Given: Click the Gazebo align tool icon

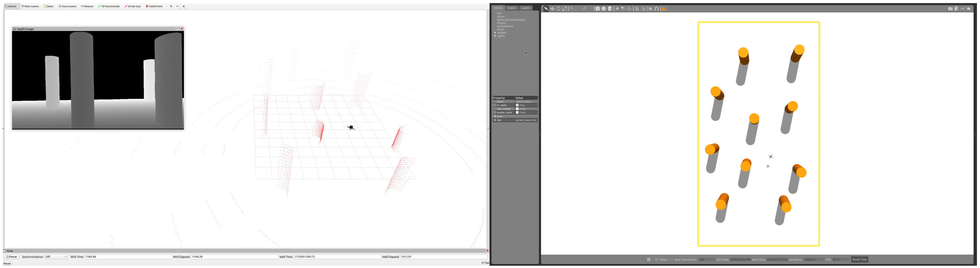Looking at the screenshot, I should tap(650, 9).
